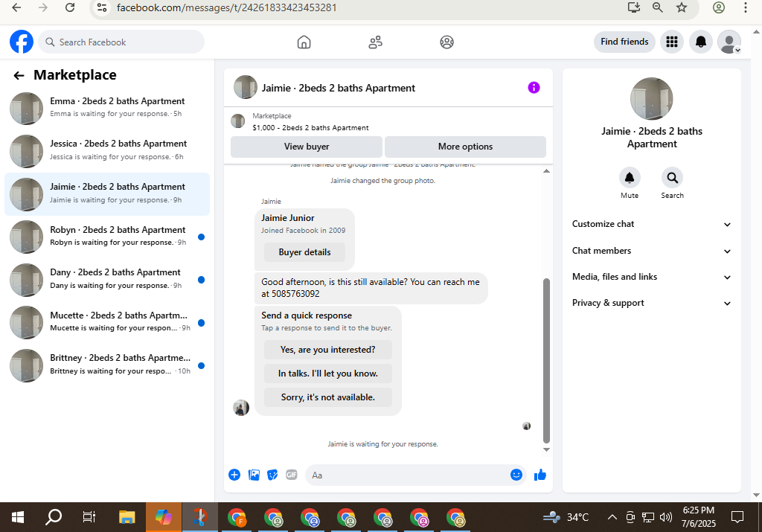This screenshot has height=532, width=762.
Task: Click the chat messages vertical scrollbar
Action: pos(546,361)
